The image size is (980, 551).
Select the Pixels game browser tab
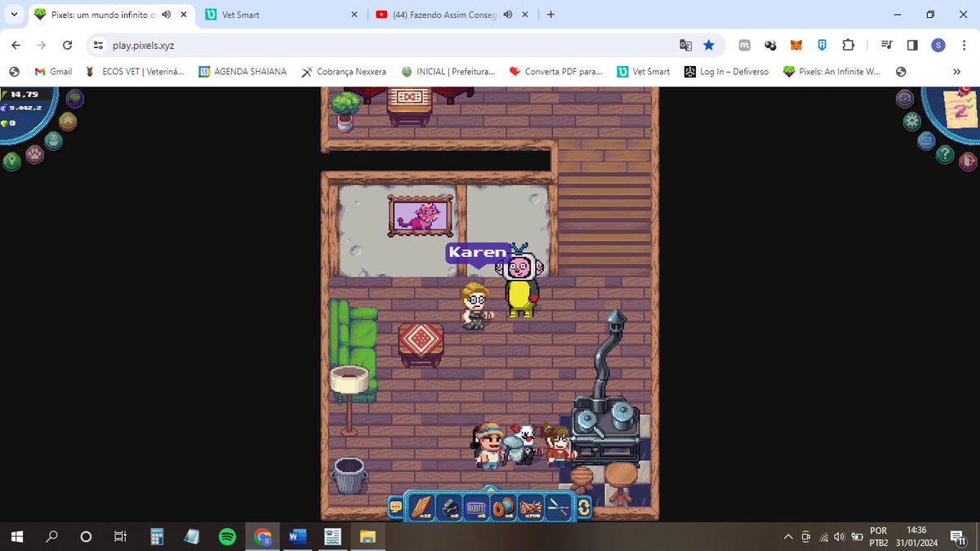[x=111, y=15]
